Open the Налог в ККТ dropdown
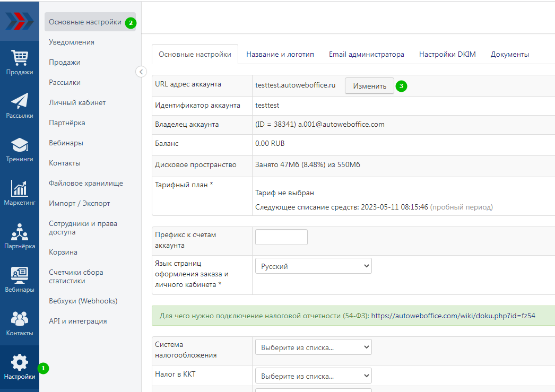This screenshot has height=392, width=555. pos(313,376)
